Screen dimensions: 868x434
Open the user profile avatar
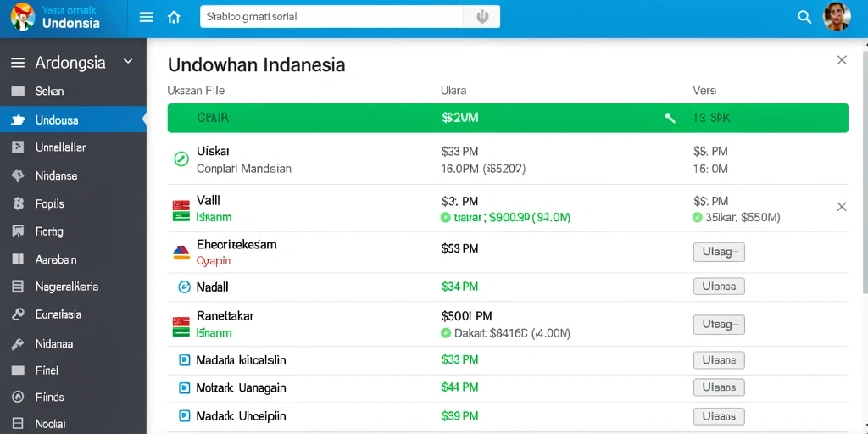point(837,17)
